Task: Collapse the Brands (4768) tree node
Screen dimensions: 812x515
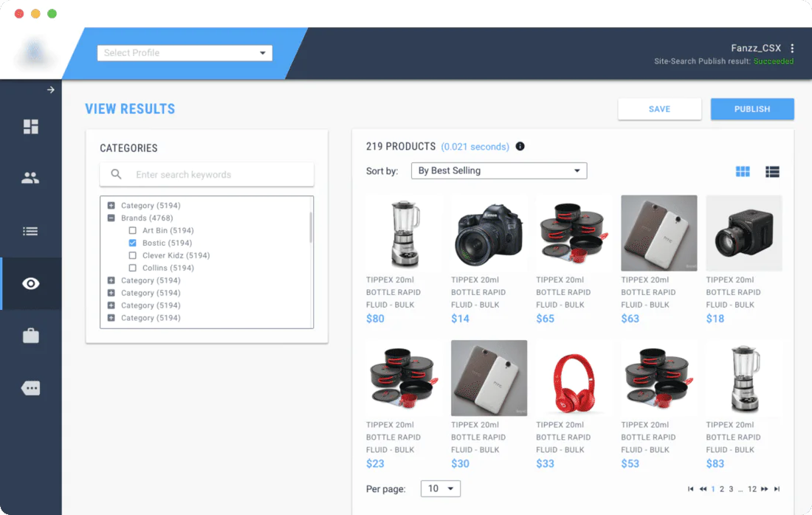Action: pos(111,218)
